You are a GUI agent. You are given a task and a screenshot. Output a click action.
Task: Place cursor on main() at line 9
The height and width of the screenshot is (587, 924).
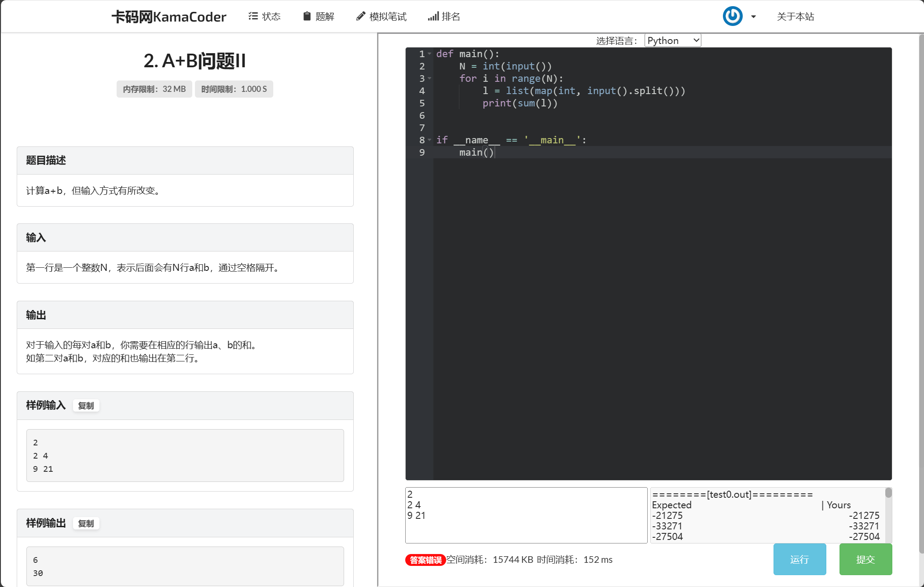click(472, 152)
